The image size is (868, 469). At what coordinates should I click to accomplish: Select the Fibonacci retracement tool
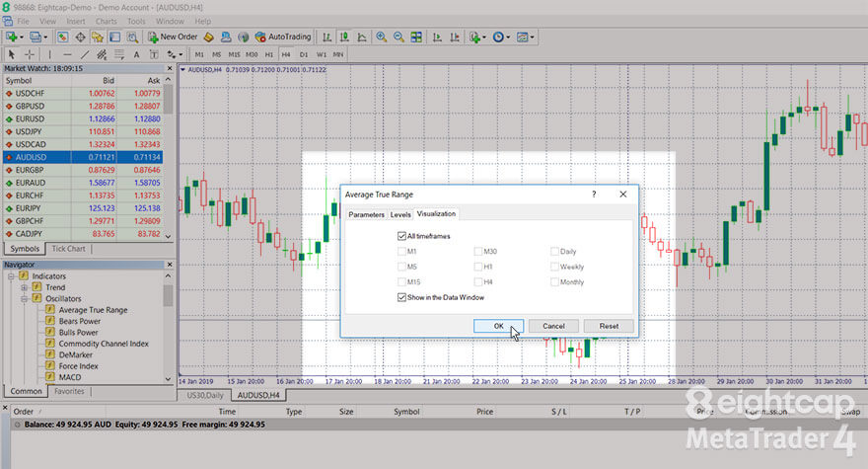tap(119, 54)
